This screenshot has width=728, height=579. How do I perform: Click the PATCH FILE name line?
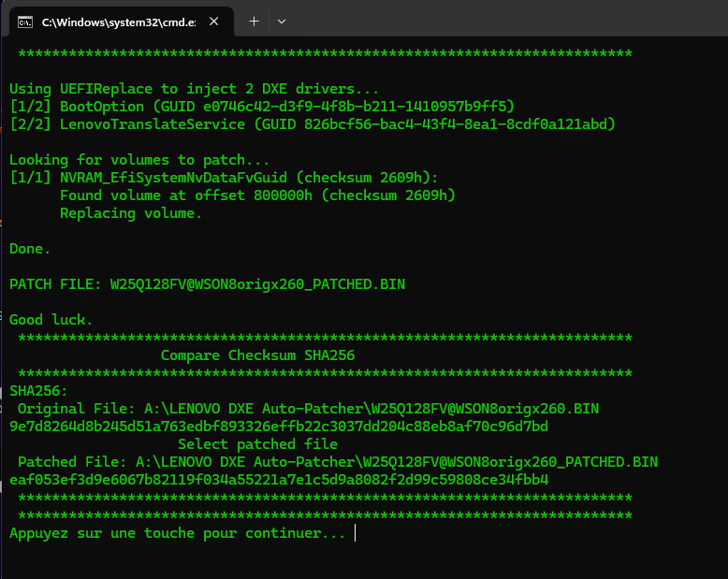pyautogui.click(x=207, y=284)
